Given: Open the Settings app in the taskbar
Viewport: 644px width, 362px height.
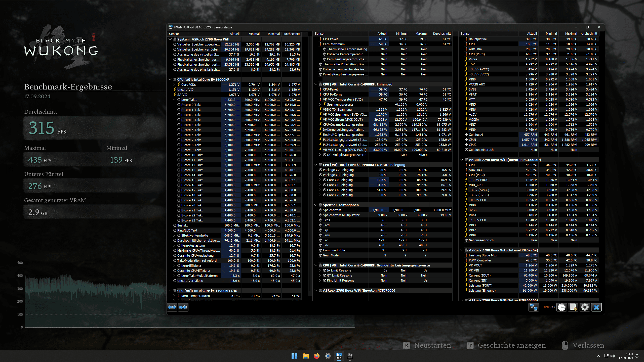Looking at the screenshot, I should click(x=328, y=356).
